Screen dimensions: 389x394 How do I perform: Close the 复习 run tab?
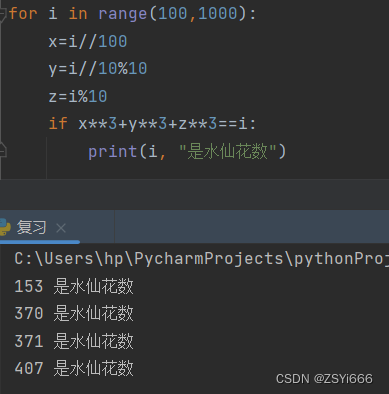point(61,228)
